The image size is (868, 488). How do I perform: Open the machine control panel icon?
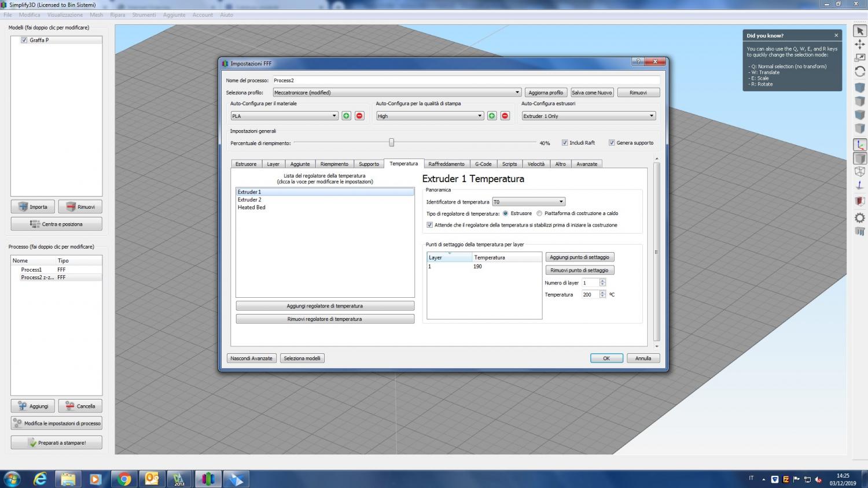(x=860, y=231)
